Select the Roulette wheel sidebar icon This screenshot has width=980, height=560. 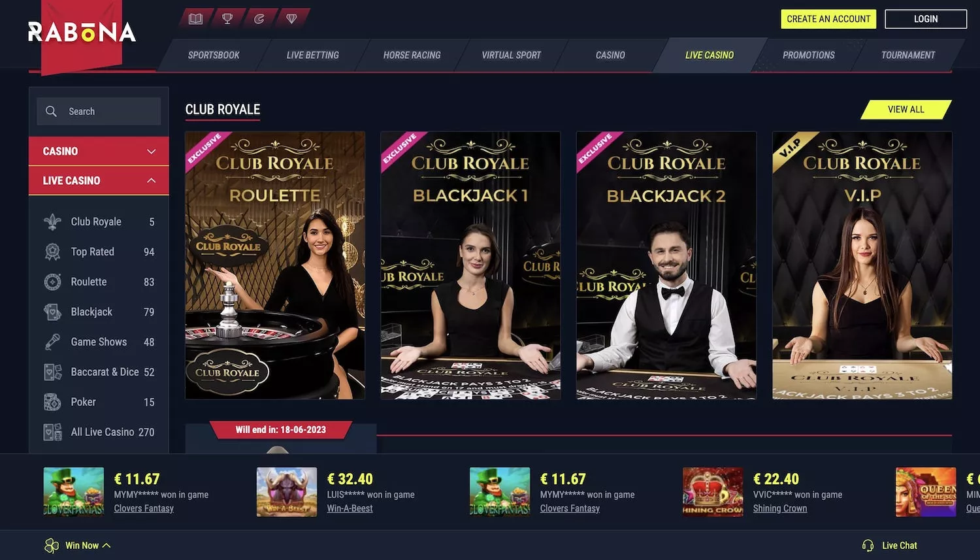point(52,282)
